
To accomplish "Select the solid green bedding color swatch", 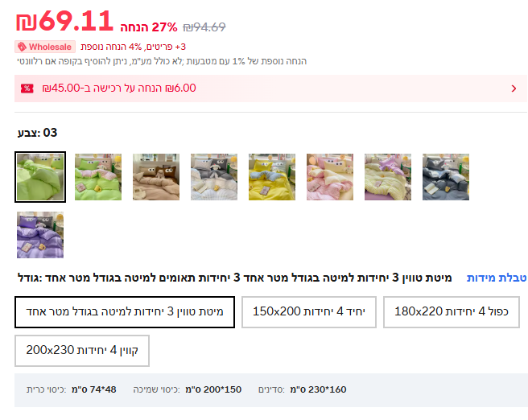I will pos(40,177).
